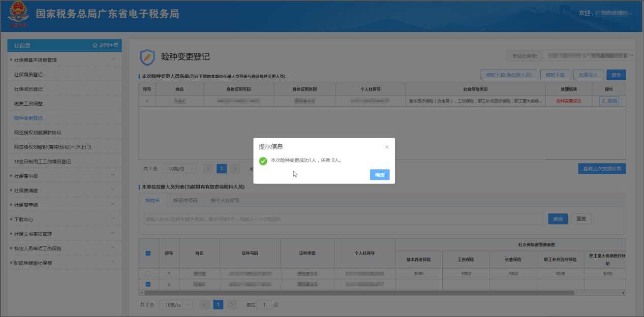Click the green success checkmark icon
This screenshot has height=317, width=644.
point(263,161)
